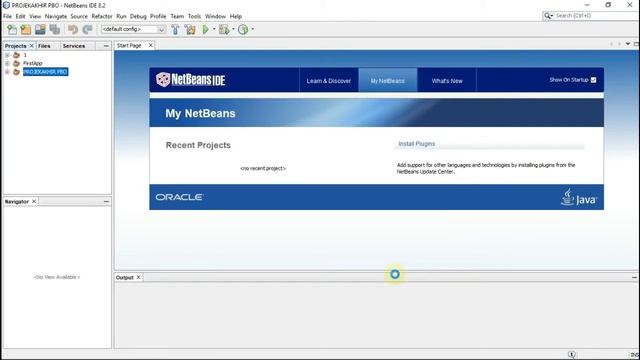Toggle the Show On Startup checkbox
The width and height of the screenshot is (640, 360).
(593, 80)
